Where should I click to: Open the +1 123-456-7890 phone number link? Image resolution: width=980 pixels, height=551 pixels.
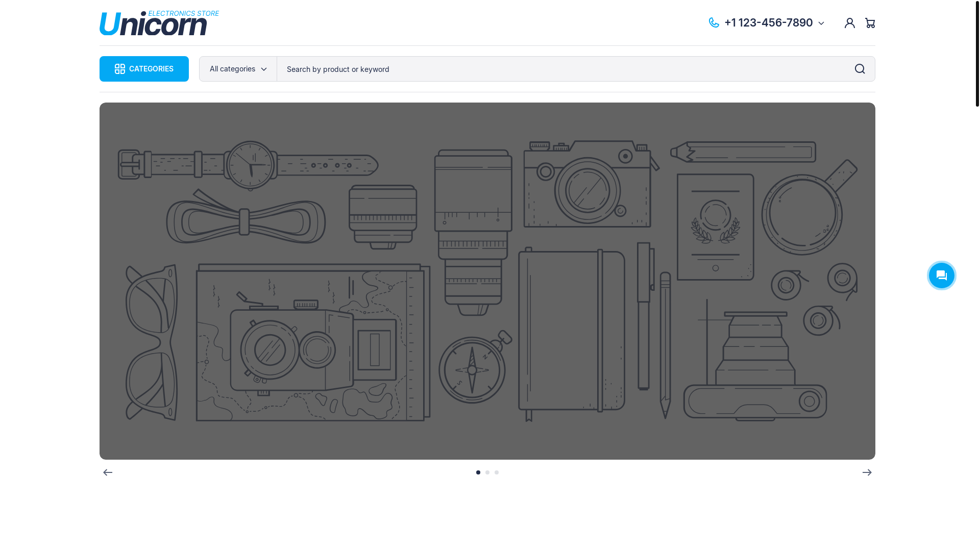[768, 22]
